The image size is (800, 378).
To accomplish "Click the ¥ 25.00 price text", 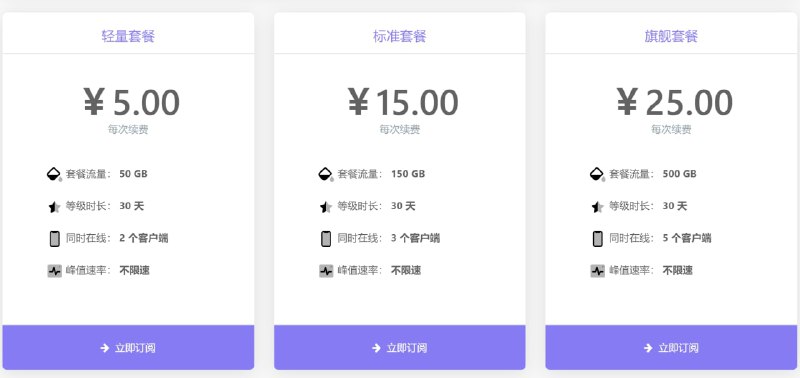I will (674, 102).
